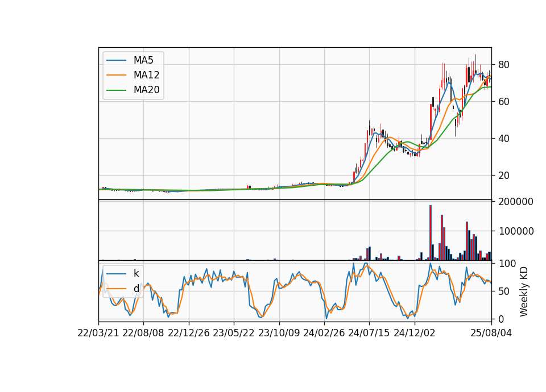Image resolution: width=546 pixels, height=392 pixels.
Task: Click the 25/08/04 date tick label
Action: pos(491,333)
